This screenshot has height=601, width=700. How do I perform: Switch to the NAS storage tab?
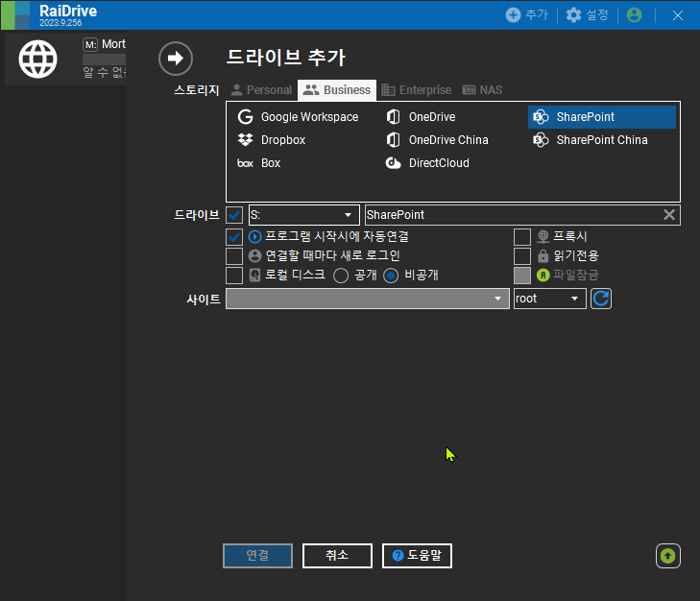coord(482,90)
